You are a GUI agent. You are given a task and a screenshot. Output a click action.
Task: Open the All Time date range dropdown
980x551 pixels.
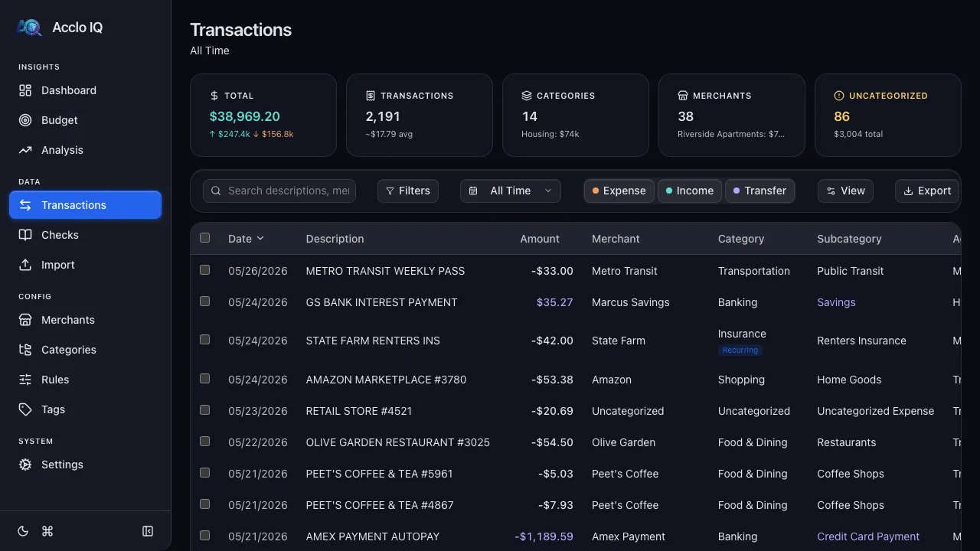(x=511, y=191)
